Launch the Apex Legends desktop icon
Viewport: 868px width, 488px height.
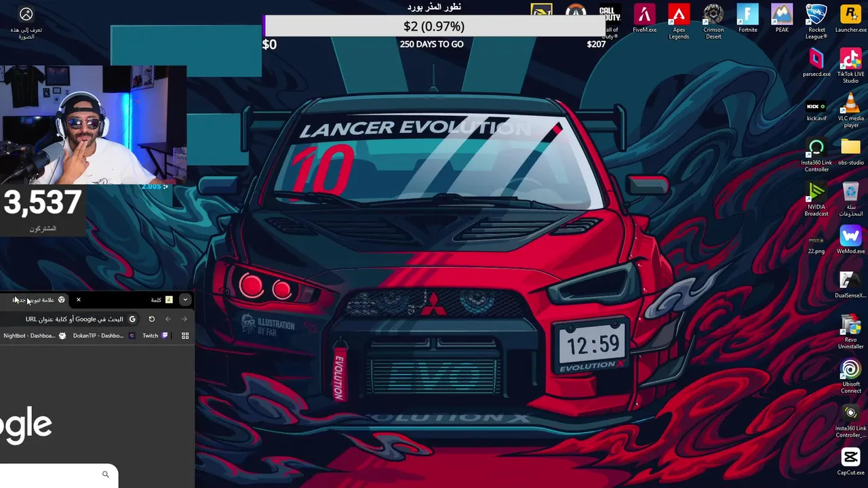(x=679, y=22)
